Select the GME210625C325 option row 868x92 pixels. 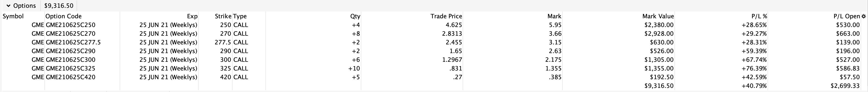pyautogui.click(x=70, y=68)
